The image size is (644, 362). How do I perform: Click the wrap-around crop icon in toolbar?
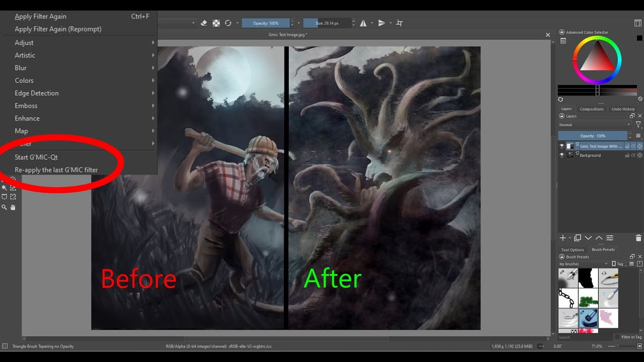(399, 23)
